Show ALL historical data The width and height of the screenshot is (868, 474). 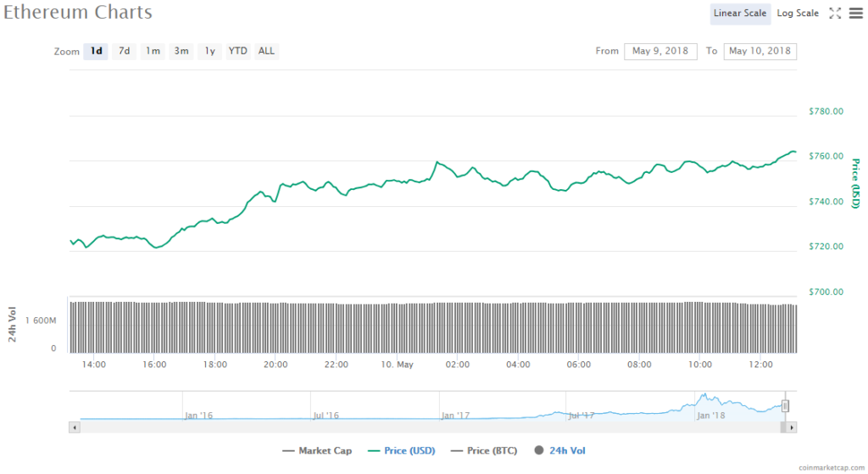(x=266, y=51)
